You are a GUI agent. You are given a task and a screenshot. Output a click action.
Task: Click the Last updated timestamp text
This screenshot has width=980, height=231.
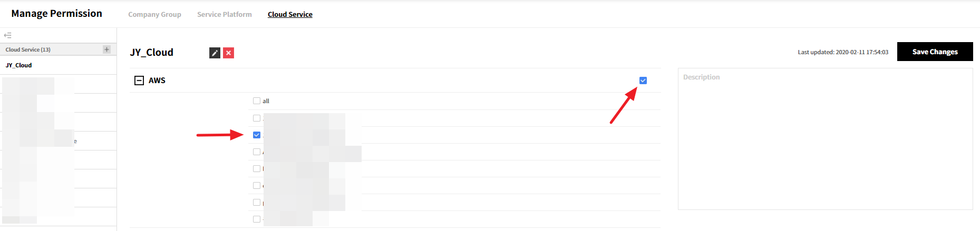pos(843,52)
